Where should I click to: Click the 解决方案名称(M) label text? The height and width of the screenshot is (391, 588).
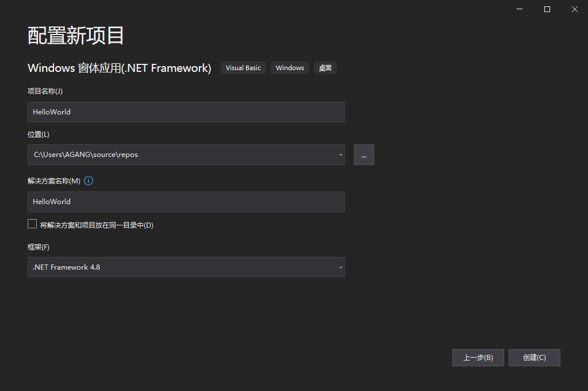[x=53, y=181]
